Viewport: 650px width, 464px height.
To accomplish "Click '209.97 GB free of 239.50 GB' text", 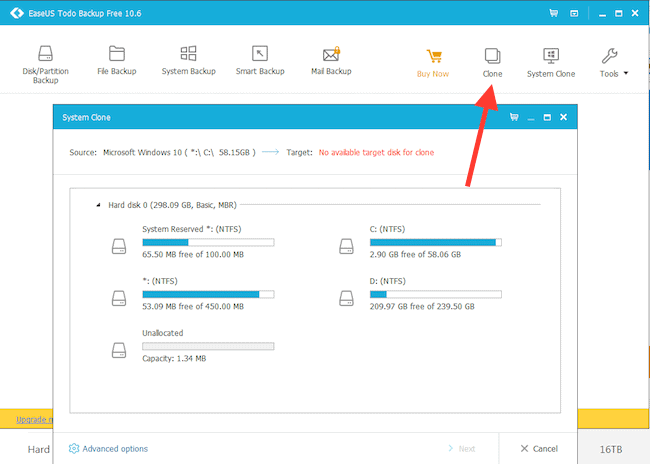I will point(422,306).
